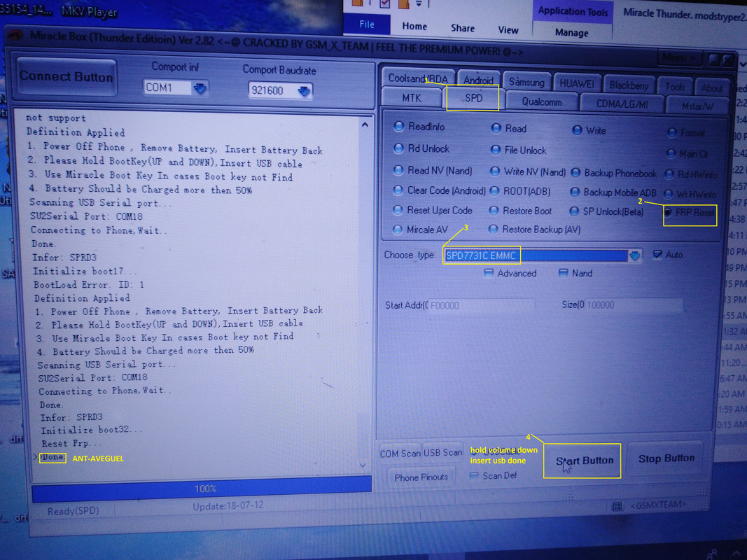This screenshot has width=747, height=560.
Task: Select the Format radio option
Action: [687, 133]
